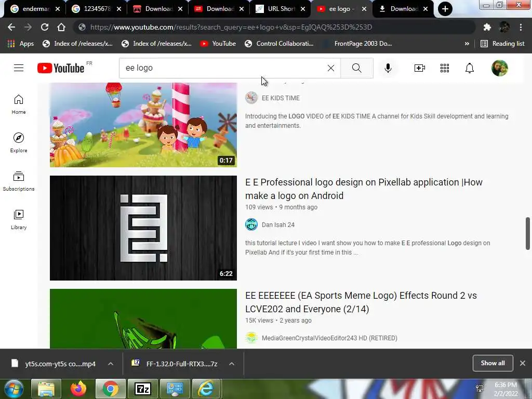
Task: Open the kids candy land video thumbnail
Action: click(x=143, y=125)
